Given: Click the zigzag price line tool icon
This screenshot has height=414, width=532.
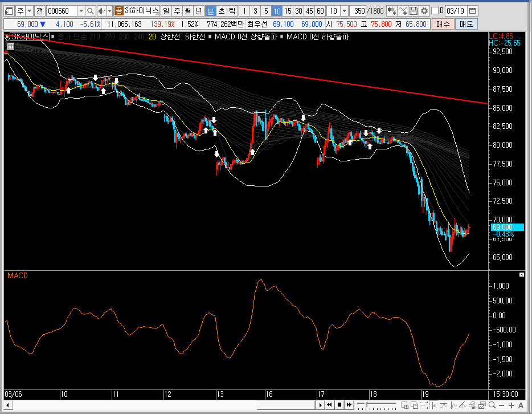Looking at the screenshot, I should 453,405.
